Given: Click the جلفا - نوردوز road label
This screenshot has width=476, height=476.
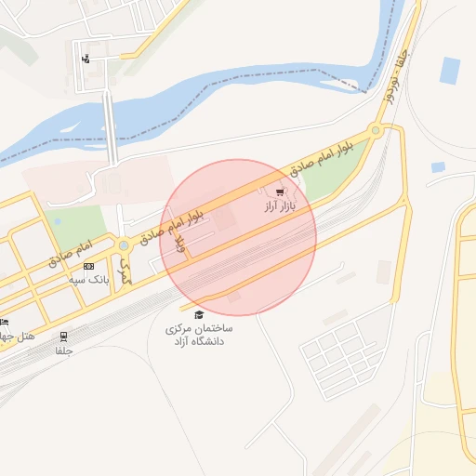Looking at the screenshot, I should click(395, 77).
